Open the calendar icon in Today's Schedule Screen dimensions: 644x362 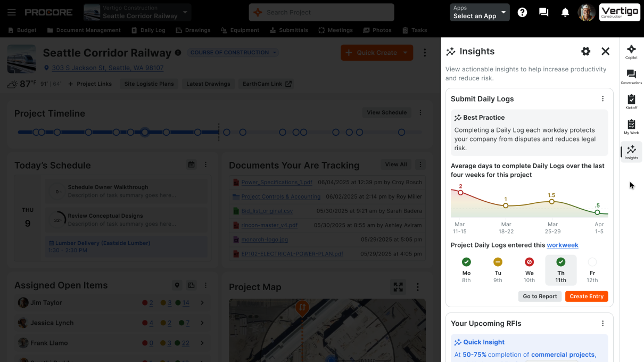pyautogui.click(x=191, y=164)
